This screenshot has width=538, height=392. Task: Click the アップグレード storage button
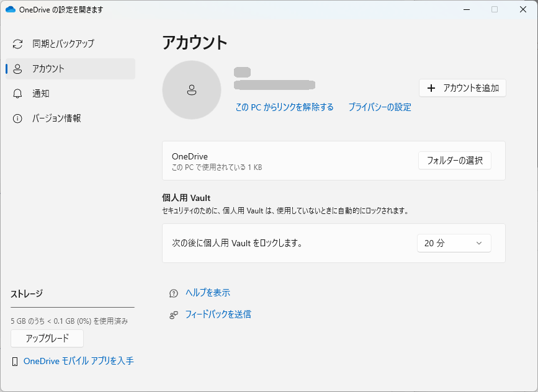click(47, 339)
